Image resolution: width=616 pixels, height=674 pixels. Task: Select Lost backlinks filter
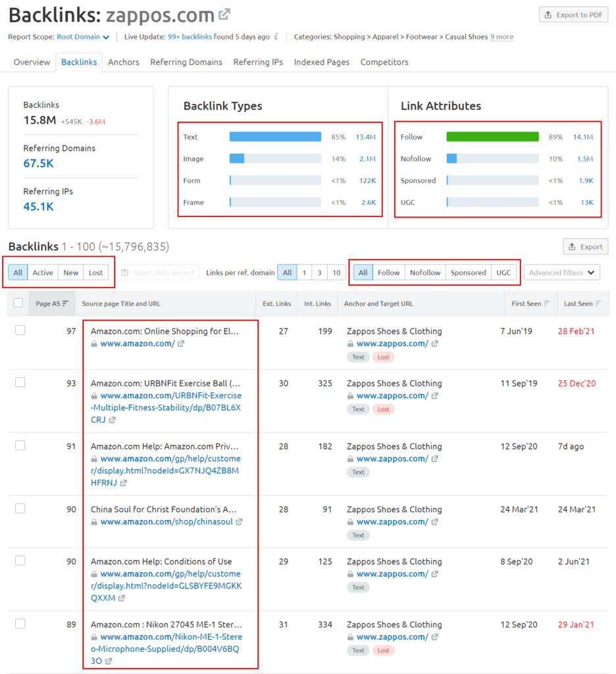[x=95, y=272]
